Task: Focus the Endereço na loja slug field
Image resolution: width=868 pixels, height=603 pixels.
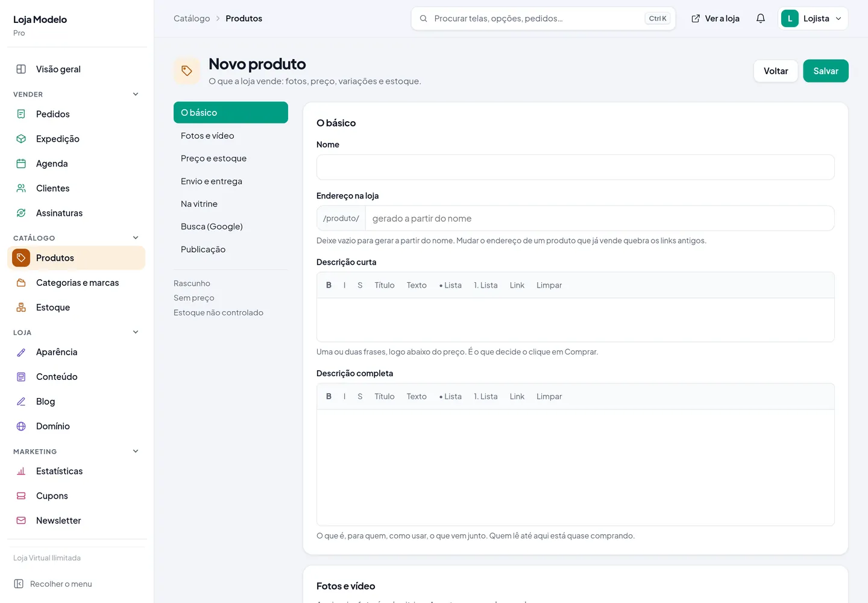Action: point(600,218)
